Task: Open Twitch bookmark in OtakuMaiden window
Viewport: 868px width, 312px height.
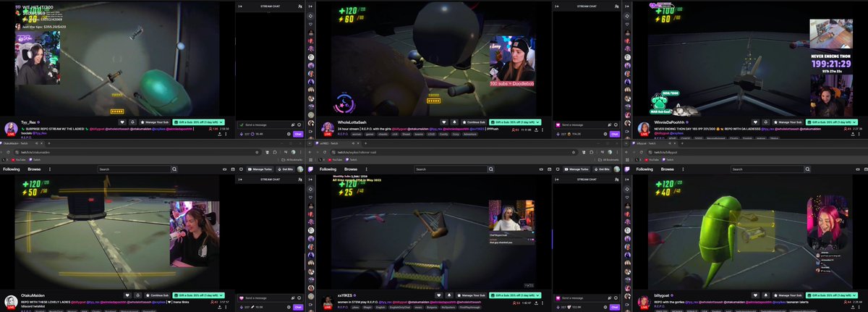Action: coord(34,159)
